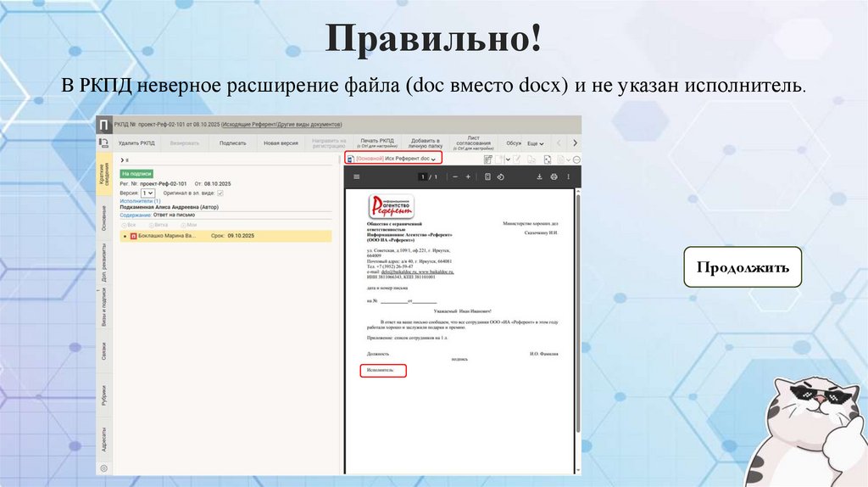This screenshot has height=487, width=868.
Task: Open the settings gear at the sidebar bottom
Action: click(103, 468)
